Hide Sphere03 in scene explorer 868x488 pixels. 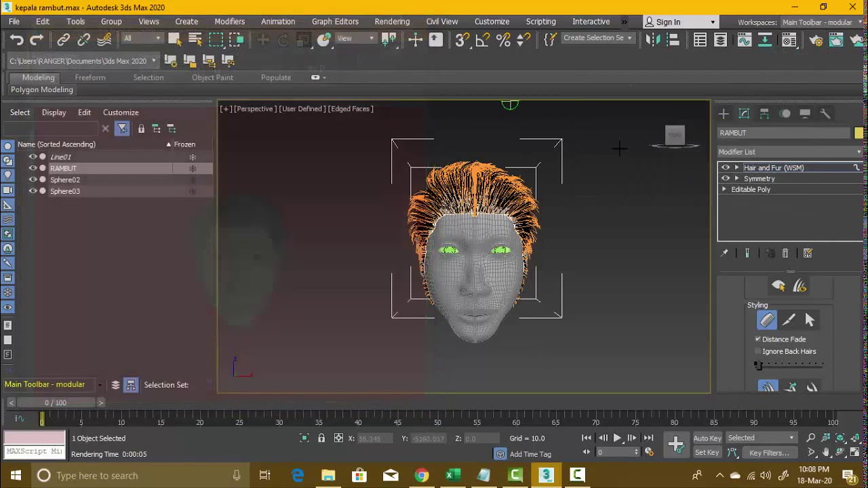coord(33,191)
